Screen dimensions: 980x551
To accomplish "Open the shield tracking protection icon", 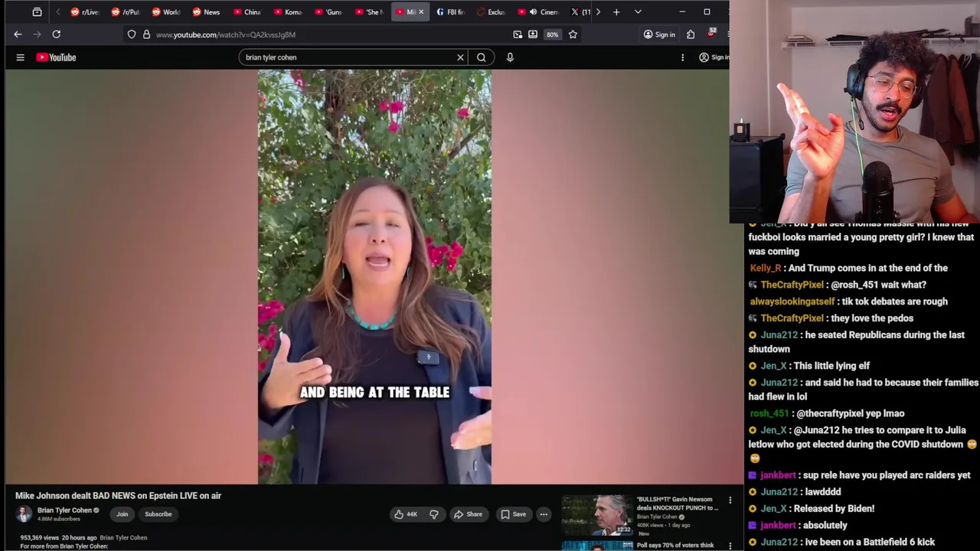I will coord(132,34).
